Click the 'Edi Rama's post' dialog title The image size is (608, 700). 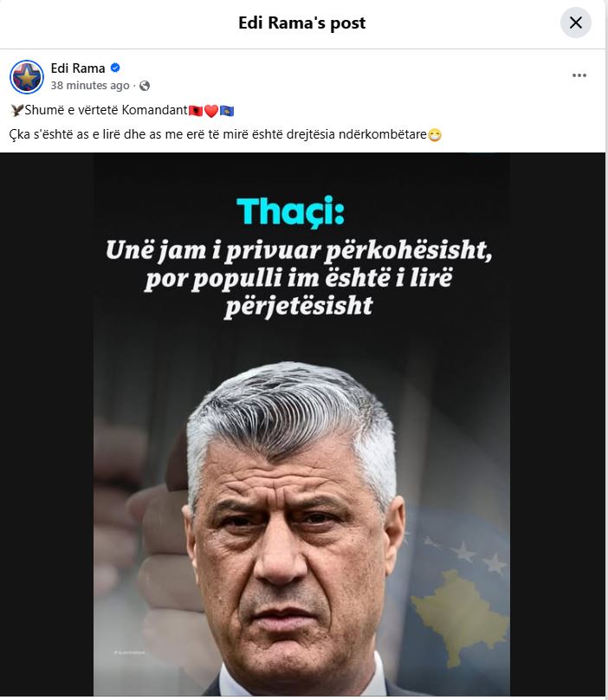301,23
